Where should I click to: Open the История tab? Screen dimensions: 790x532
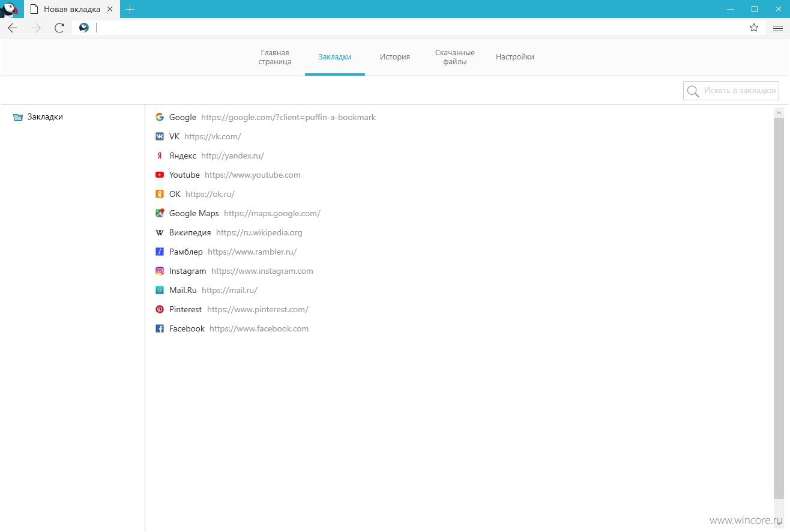(395, 57)
